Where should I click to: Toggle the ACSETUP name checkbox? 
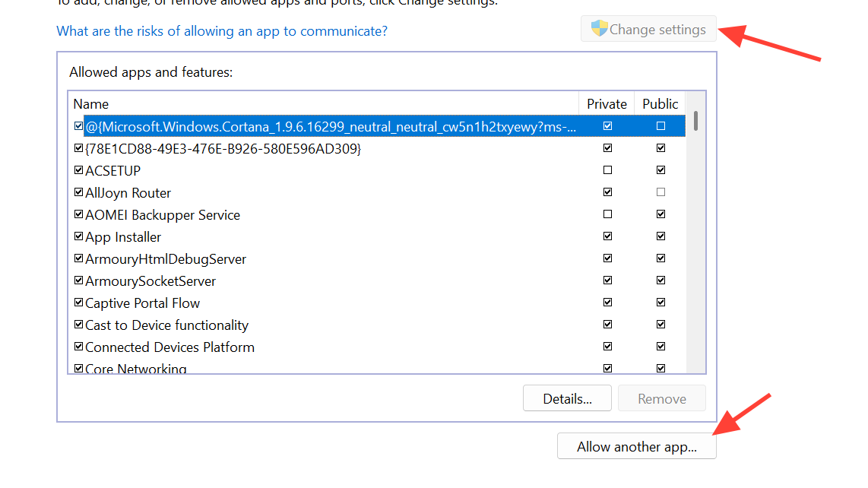78,170
